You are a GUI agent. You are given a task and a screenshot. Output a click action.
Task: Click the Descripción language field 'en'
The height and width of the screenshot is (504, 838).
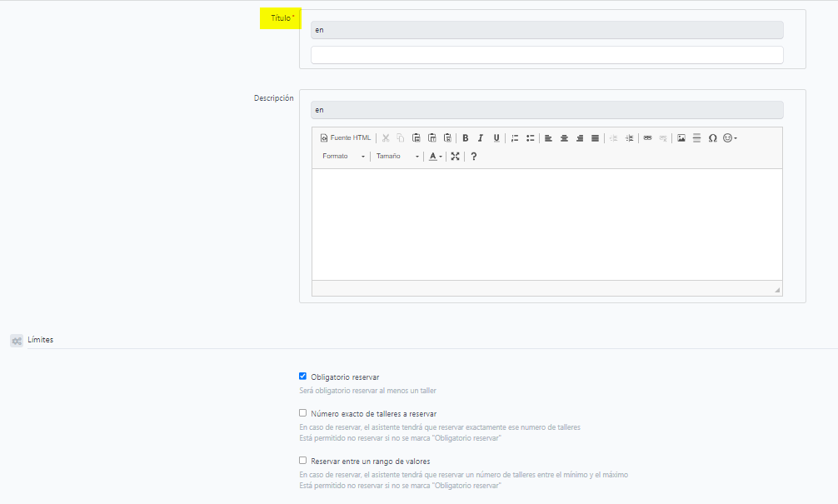pos(547,110)
